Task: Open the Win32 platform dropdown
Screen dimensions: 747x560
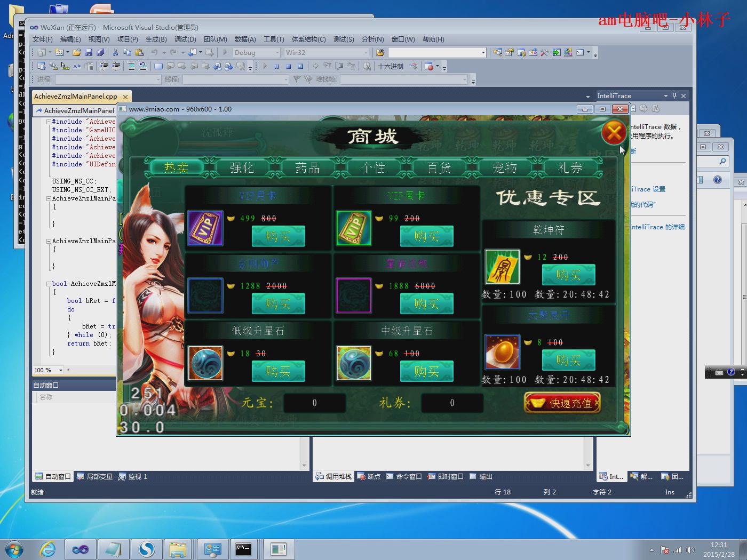Action: 365,52
